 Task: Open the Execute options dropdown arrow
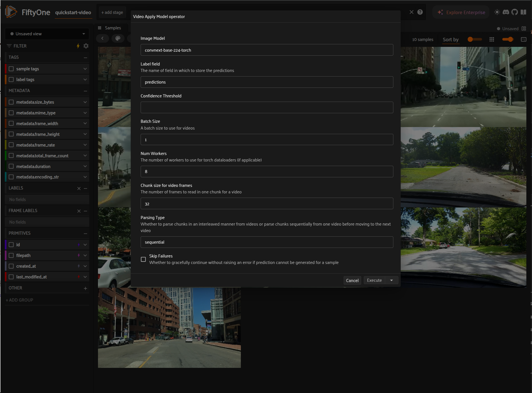click(x=392, y=280)
